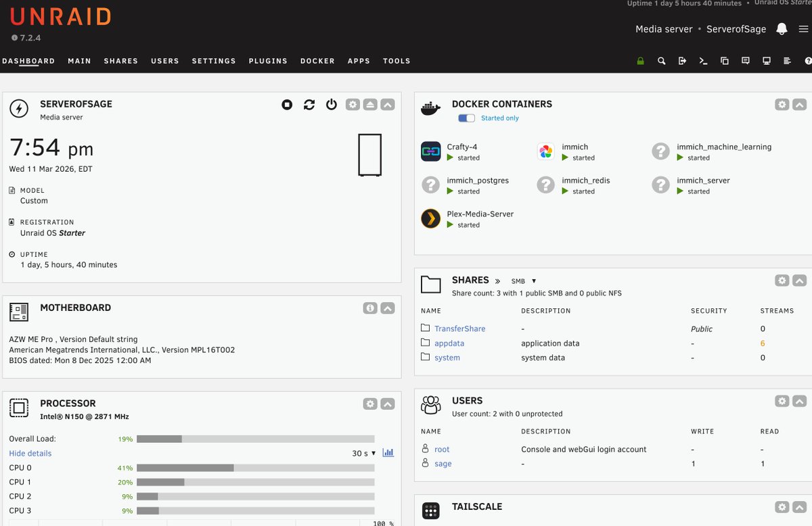Open the system log lines icon

click(787, 61)
